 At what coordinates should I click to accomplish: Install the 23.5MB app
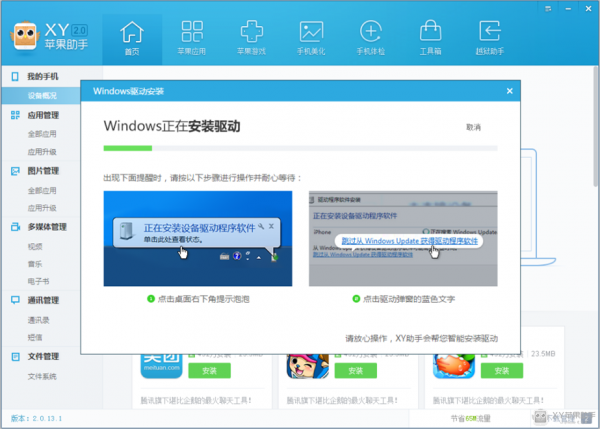[502, 371]
